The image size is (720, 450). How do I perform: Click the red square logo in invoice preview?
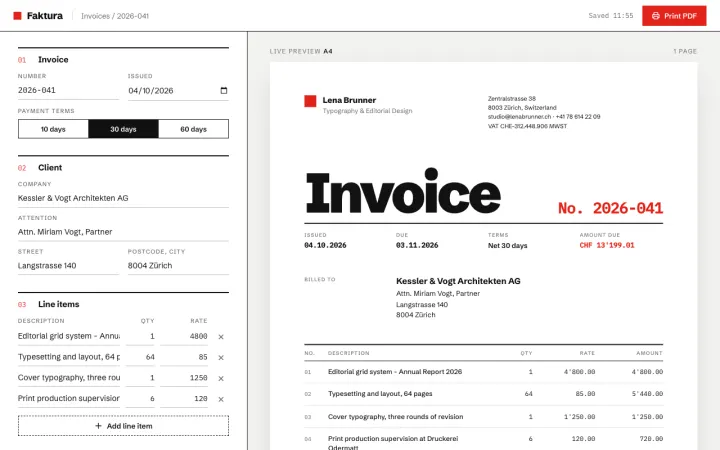click(x=310, y=101)
